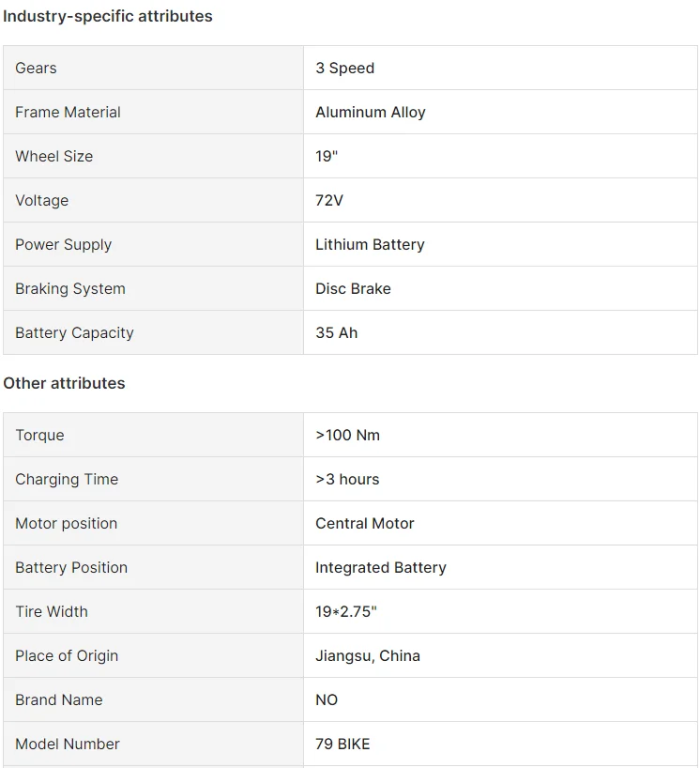Select the ">100 Nm" torque value
The width and height of the screenshot is (700, 768).
pos(347,436)
